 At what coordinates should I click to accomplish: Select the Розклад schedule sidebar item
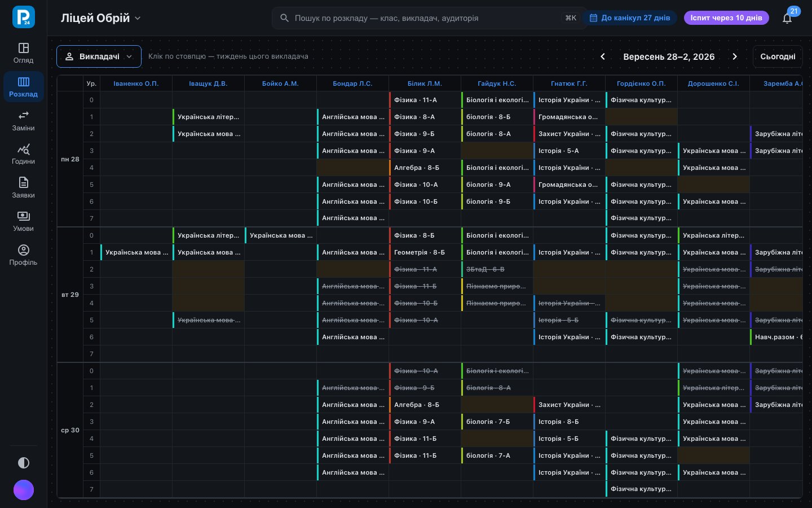click(x=23, y=87)
